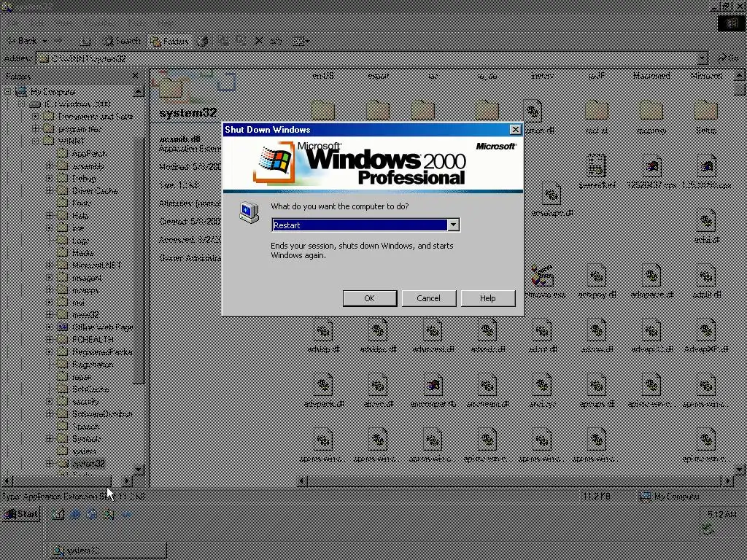The image size is (747, 560).
Task: Open the Address bar dropdown arrow
Action: click(x=703, y=58)
